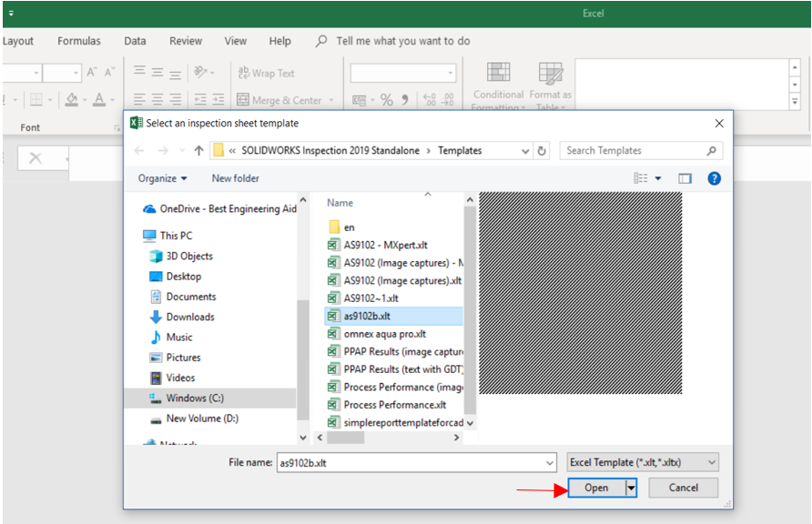Select OneDrive - Best Engineering Aid
This screenshot has height=524, width=812.
[x=220, y=209]
